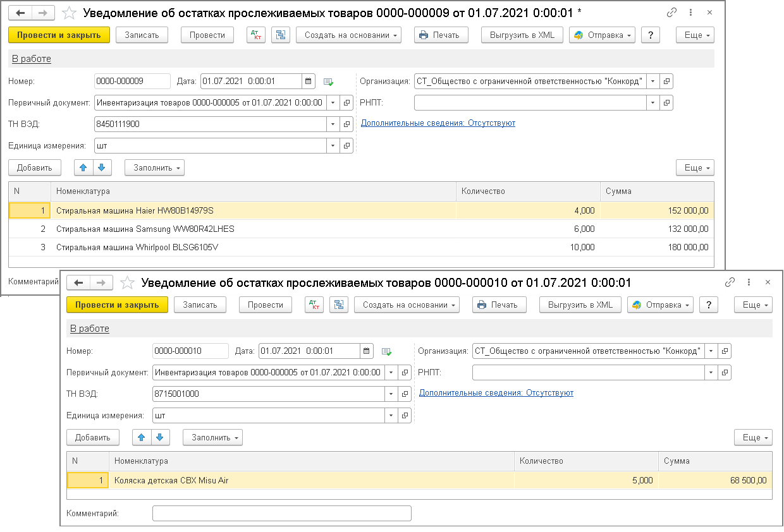Screen dimensions: 784x532
Task: Select row Стиральная машина Whirlpool BLSG6105V
Action: 361,247
